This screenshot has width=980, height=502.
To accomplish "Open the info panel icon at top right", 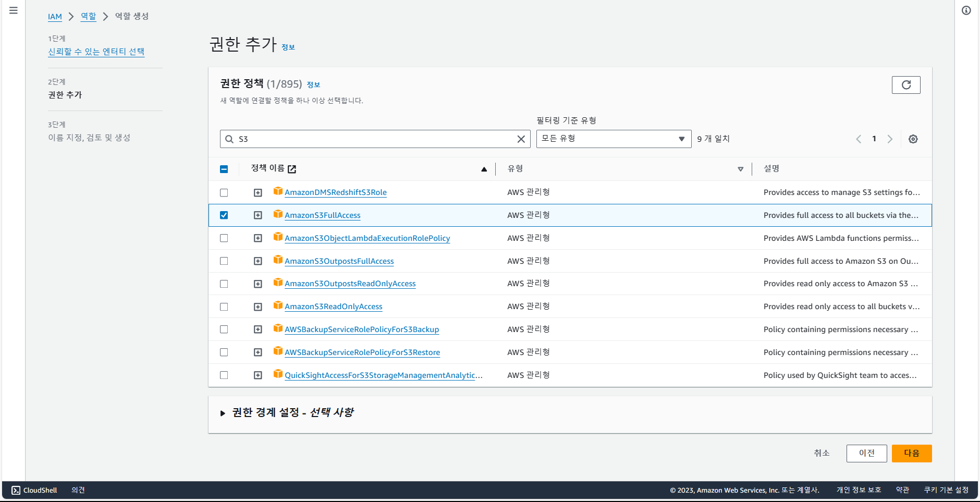I will point(966,10).
